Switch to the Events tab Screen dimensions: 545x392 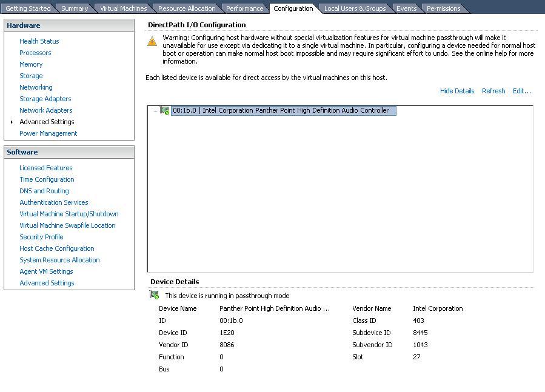point(406,8)
